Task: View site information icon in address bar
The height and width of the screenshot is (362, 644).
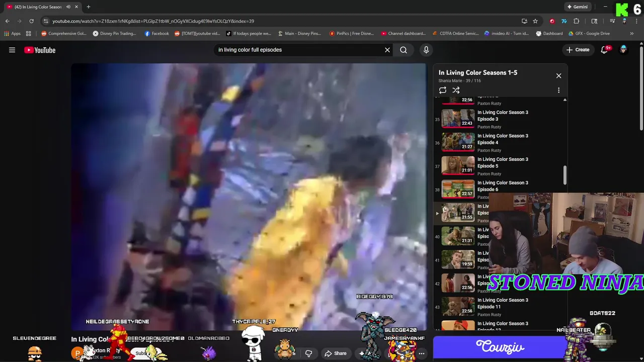Action: 46,21
